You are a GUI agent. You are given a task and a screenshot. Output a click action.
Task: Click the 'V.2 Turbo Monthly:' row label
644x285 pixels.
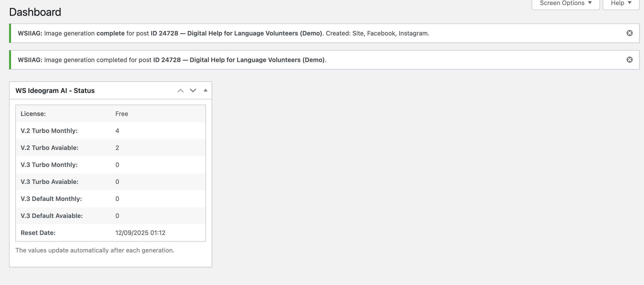49,131
